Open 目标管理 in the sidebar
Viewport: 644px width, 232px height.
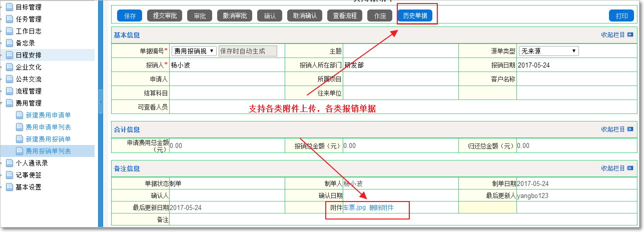(29, 7)
